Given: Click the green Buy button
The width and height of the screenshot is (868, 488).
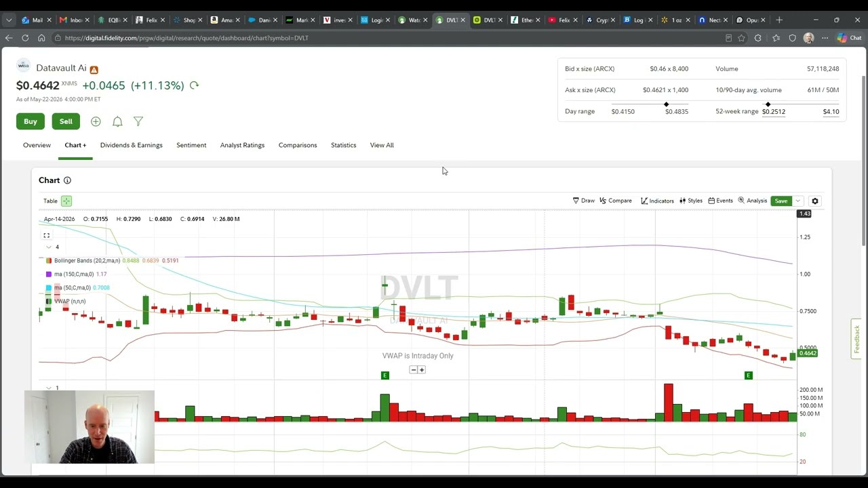Looking at the screenshot, I should pyautogui.click(x=31, y=121).
